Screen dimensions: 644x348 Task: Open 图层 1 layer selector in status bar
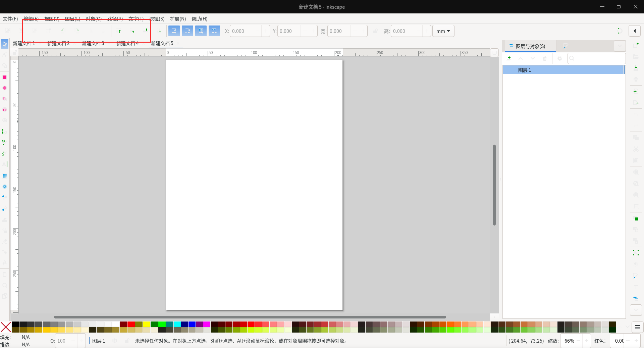pos(99,341)
